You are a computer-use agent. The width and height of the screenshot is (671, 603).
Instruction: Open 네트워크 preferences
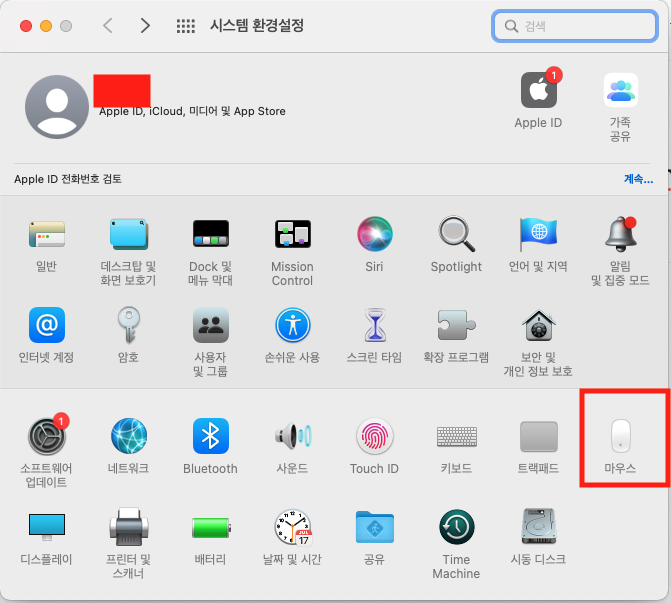coord(128,436)
